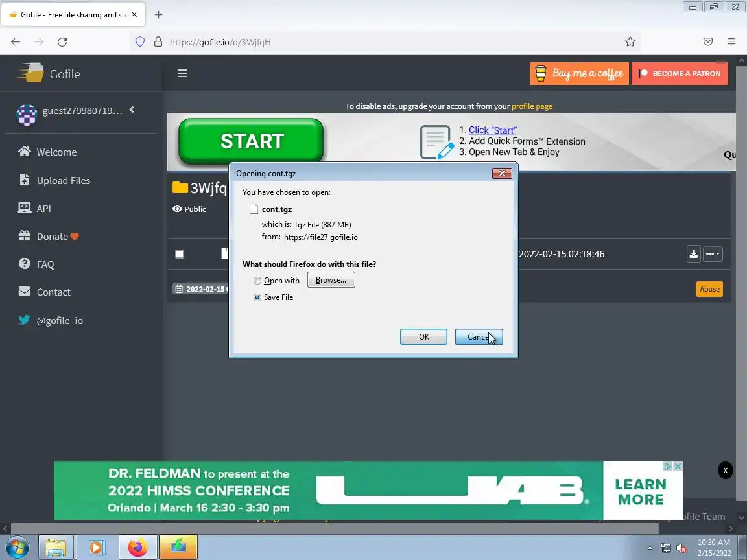Open the API page in sidebar
Image resolution: width=747 pixels, height=560 pixels.
[x=34, y=208]
